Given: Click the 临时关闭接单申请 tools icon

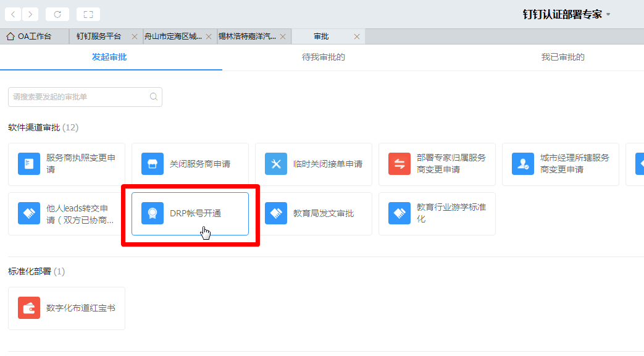Looking at the screenshot, I should [276, 164].
